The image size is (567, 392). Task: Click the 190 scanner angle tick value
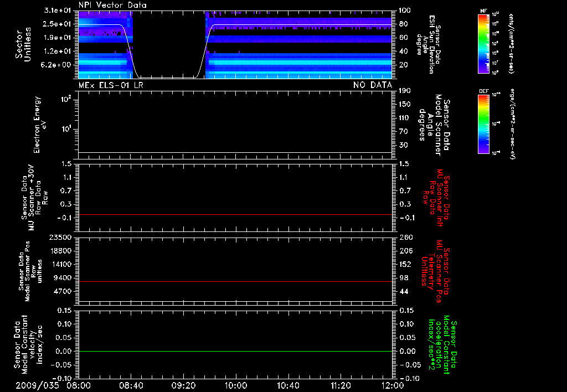tap(405, 91)
